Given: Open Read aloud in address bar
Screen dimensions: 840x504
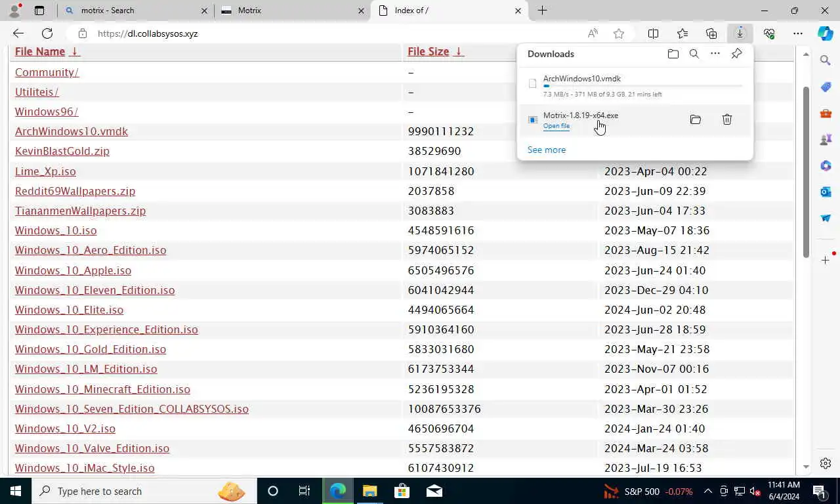Looking at the screenshot, I should [x=593, y=33].
